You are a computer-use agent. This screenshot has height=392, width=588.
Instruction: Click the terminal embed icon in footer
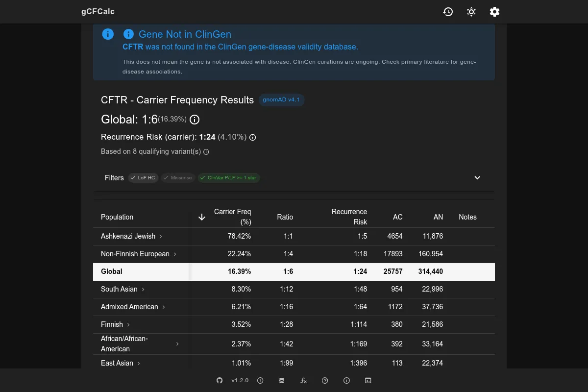point(368,380)
